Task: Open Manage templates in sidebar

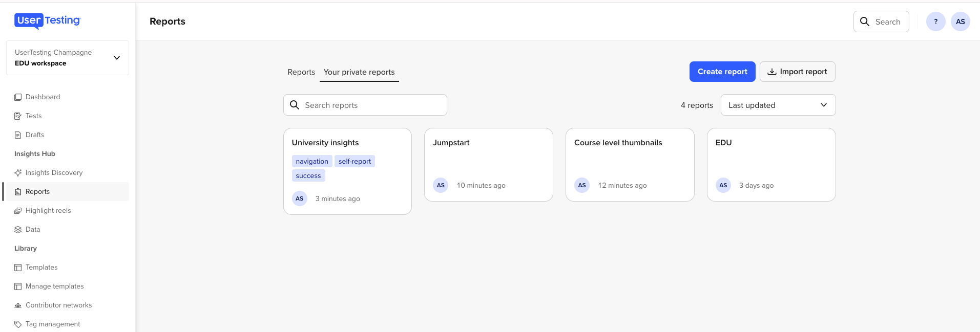Action: tap(54, 286)
